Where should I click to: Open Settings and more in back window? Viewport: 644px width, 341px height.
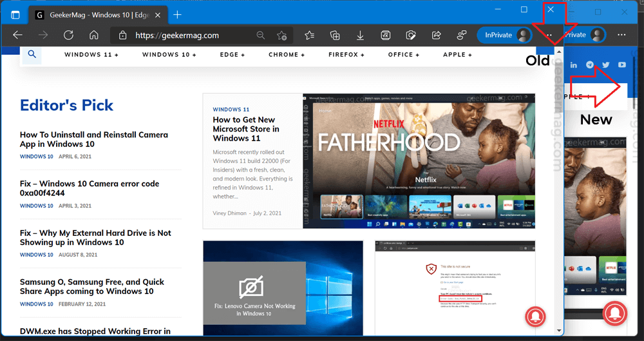point(622,35)
